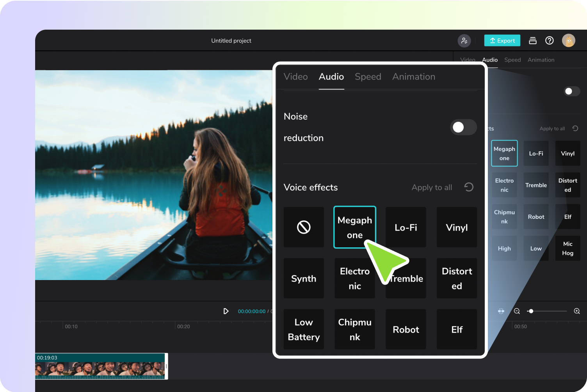This screenshot has height=392, width=587.
Task: Click the video preview of the canoe
Action: (x=154, y=175)
